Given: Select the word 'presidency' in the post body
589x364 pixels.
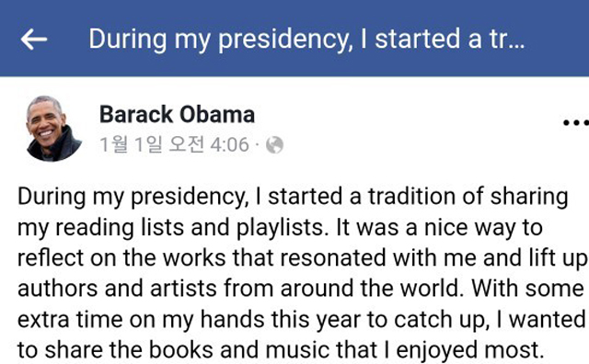Looking at the screenshot, I should (190, 198).
